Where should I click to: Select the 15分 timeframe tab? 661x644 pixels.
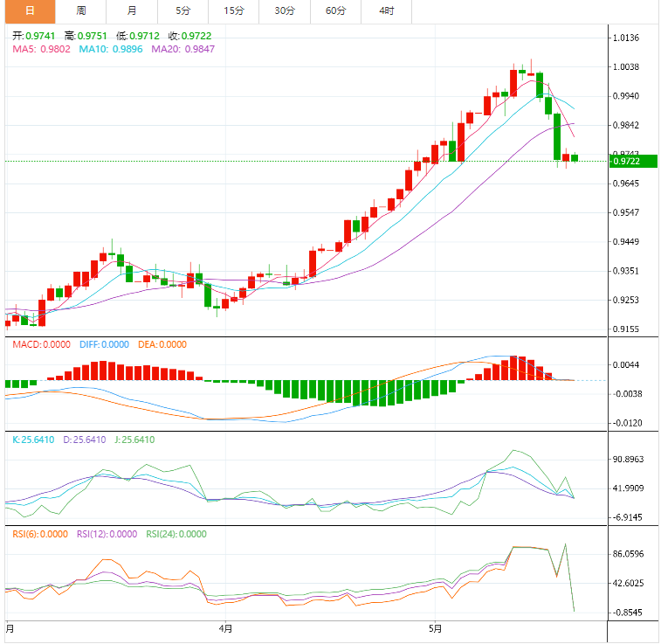[x=233, y=11]
